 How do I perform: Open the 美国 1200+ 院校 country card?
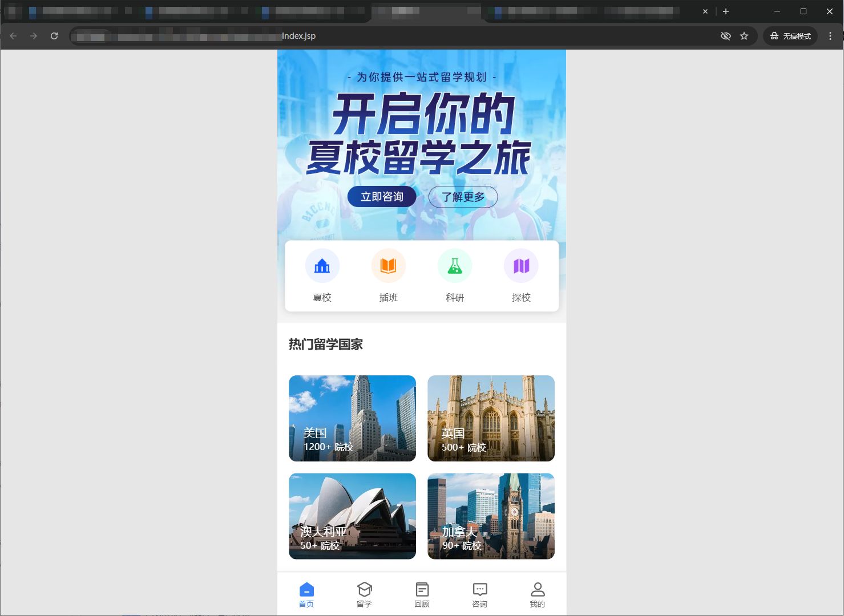tap(352, 418)
